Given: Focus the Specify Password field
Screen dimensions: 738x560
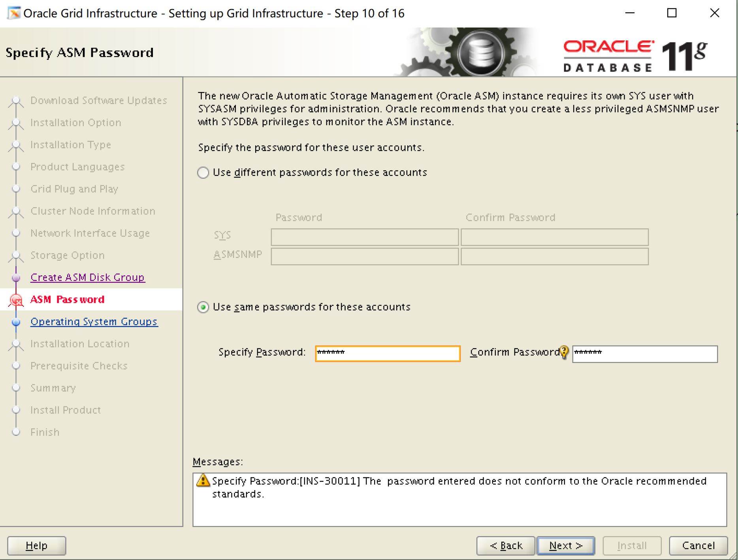Looking at the screenshot, I should (x=388, y=353).
